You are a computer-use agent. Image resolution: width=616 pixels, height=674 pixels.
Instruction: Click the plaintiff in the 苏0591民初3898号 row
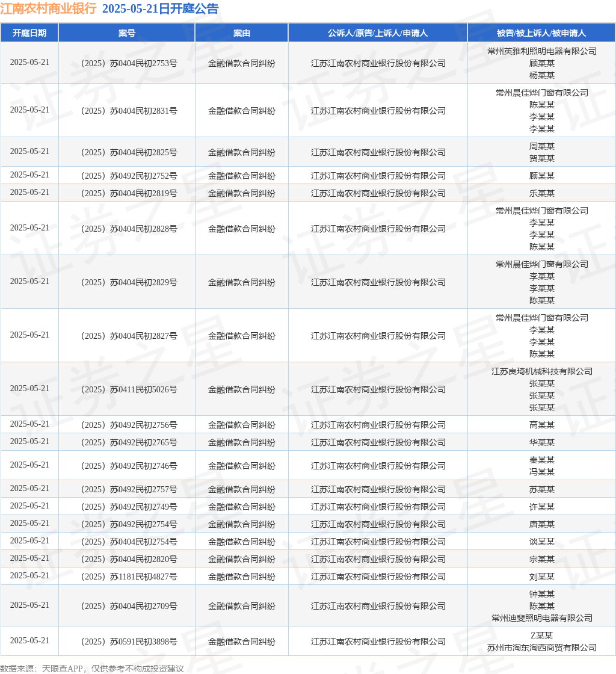click(378, 642)
